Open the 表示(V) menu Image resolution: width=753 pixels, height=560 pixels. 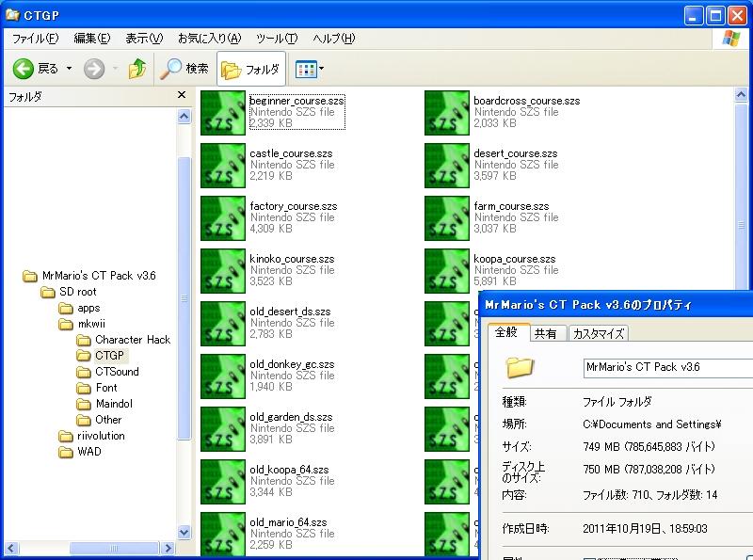point(144,39)
